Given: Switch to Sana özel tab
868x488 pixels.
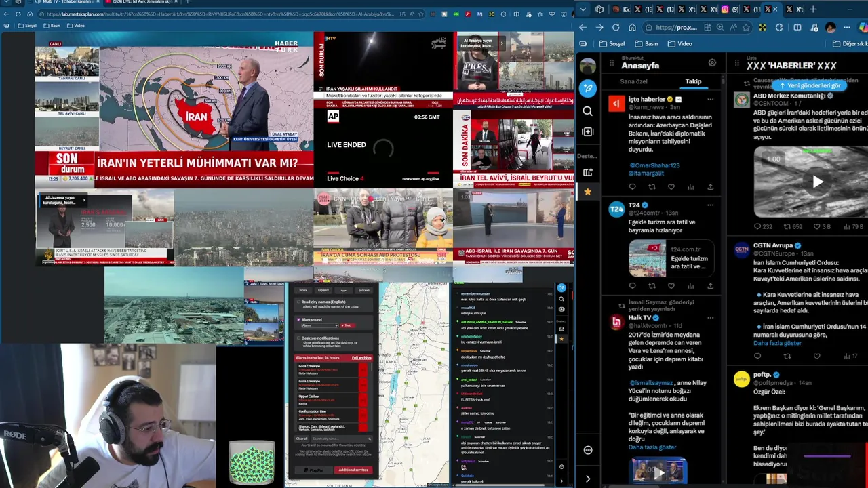Looking at the screenshot, I should [x=633, y=81].
